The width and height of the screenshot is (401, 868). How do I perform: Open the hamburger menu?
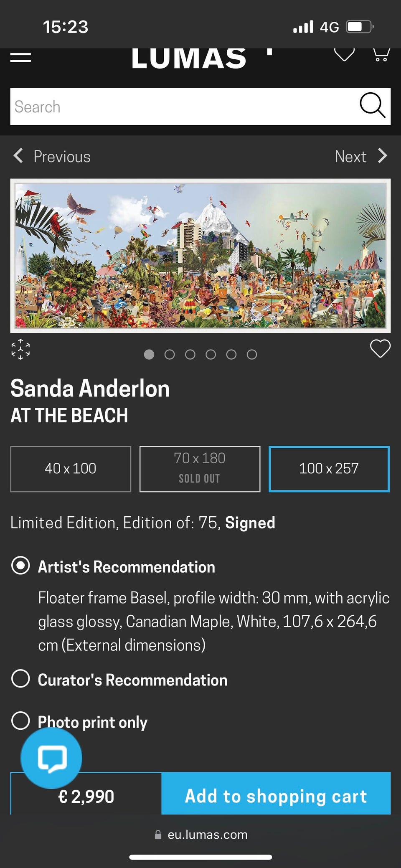pyautogui.click(x=20, y=57)
